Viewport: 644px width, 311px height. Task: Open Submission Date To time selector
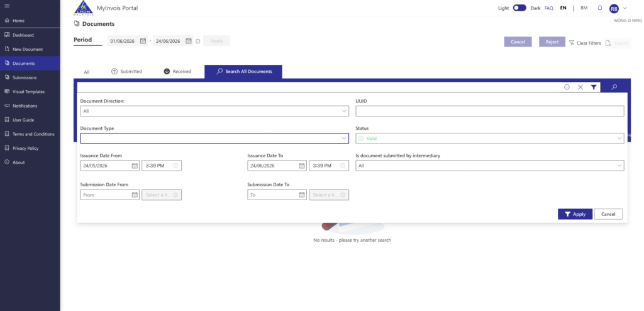[x=328, y=195]
